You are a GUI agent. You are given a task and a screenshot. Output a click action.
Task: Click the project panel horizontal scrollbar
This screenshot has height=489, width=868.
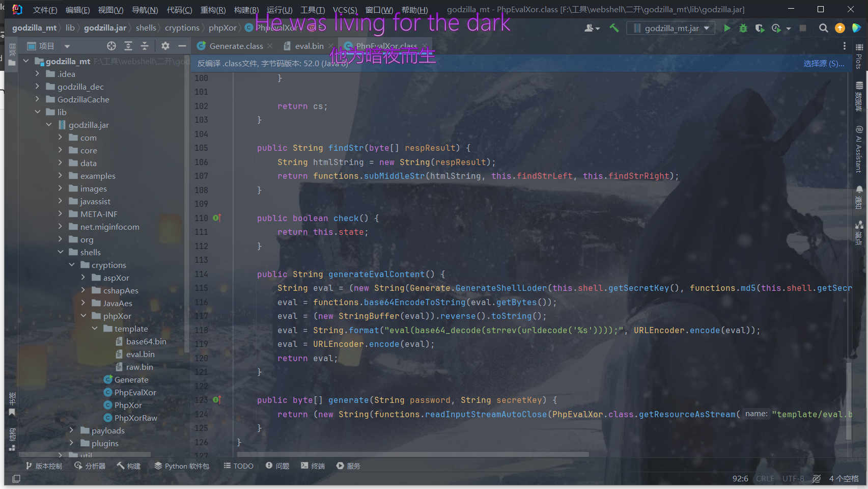click(x=85, y=454)
